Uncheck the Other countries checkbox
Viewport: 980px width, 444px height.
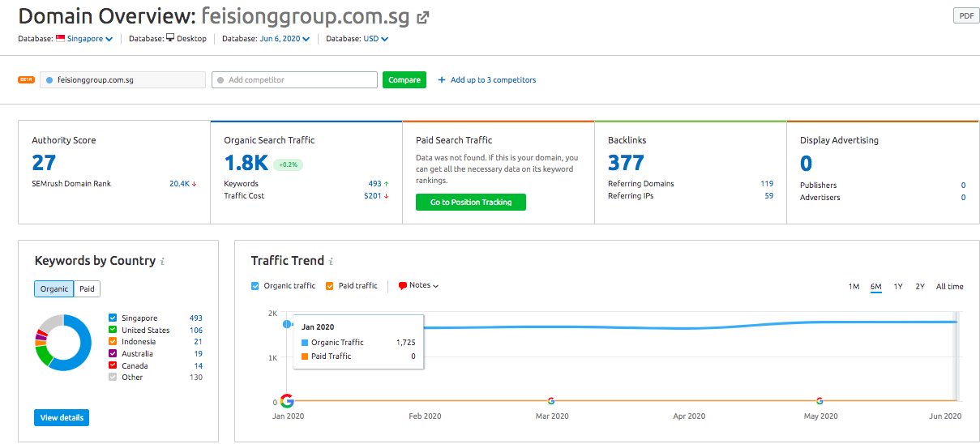click(x=113, y=377)
